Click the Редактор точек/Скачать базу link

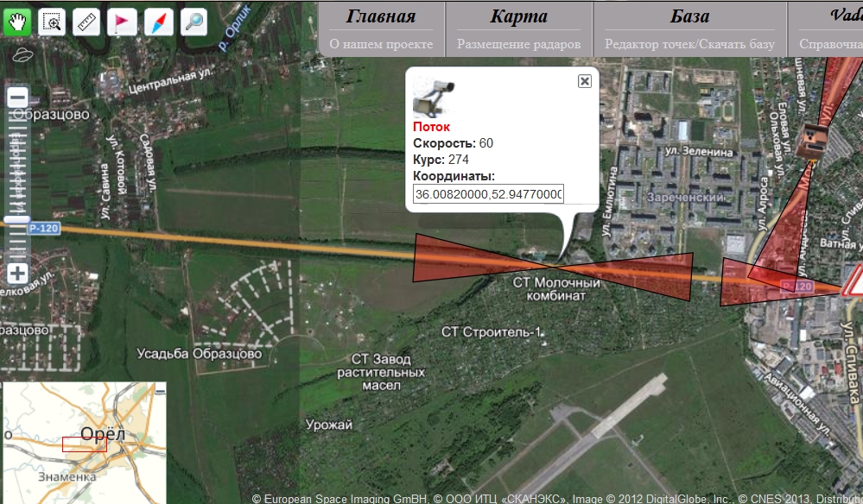click(689, 44)
